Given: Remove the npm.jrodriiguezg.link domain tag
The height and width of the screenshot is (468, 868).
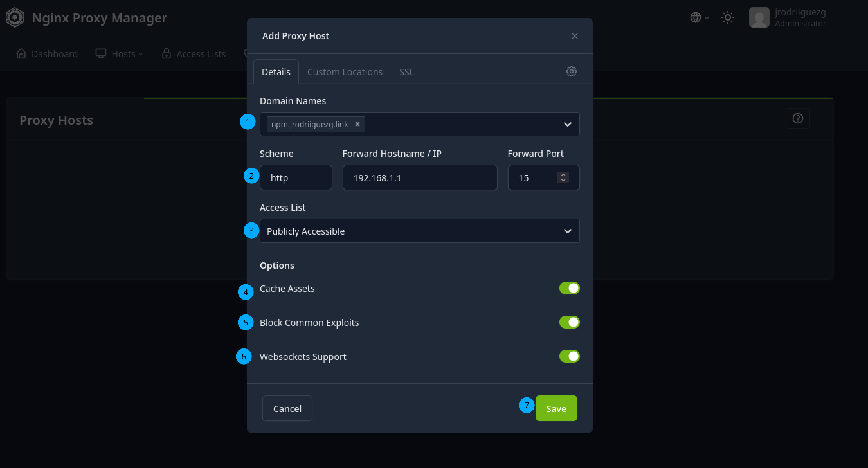Looking at the screenshot, I should click(357, 124).
